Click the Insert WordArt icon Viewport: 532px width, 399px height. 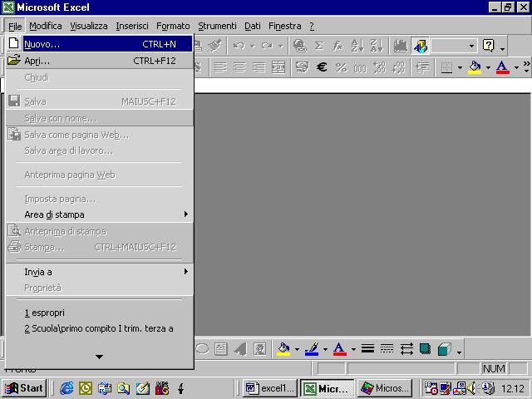[x=240, y=349]
